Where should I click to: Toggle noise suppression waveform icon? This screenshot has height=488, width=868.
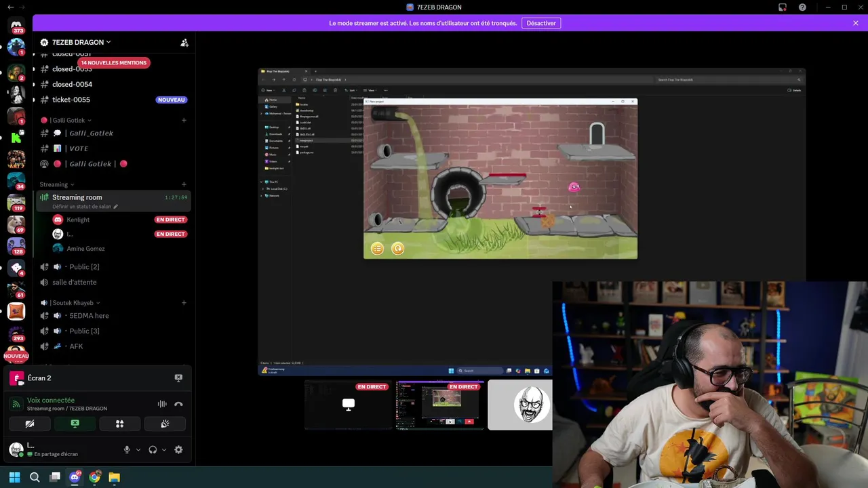tap(162, 404)
